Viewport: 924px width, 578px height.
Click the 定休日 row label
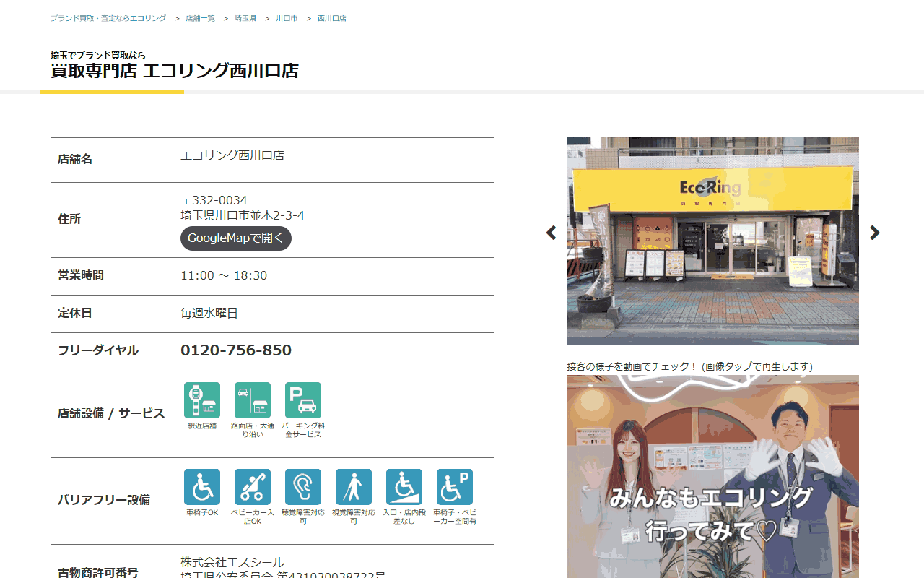tap(75, 313)
